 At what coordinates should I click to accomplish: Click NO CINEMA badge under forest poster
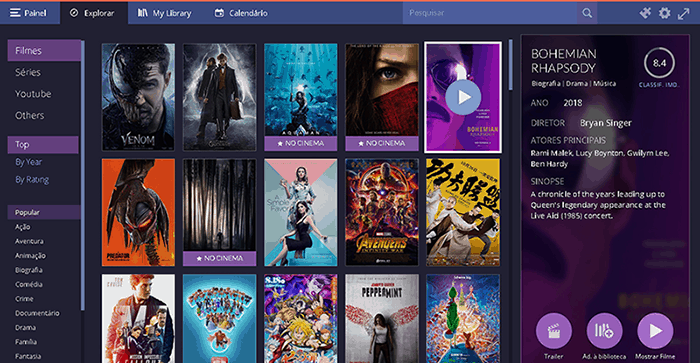(220, 259)
